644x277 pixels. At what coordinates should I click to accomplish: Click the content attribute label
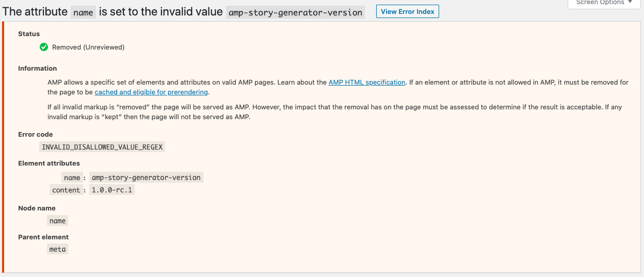pos(66,190)
